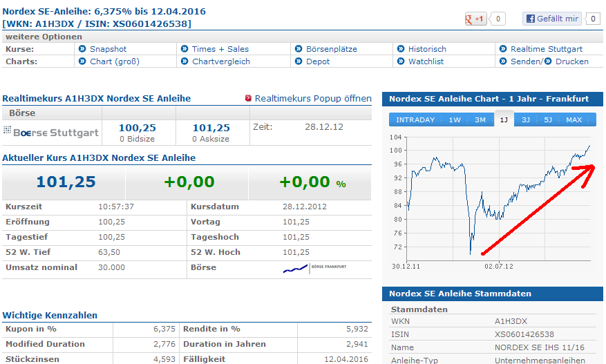
Task: Open the Watchlist link
Action: [426, 61]
